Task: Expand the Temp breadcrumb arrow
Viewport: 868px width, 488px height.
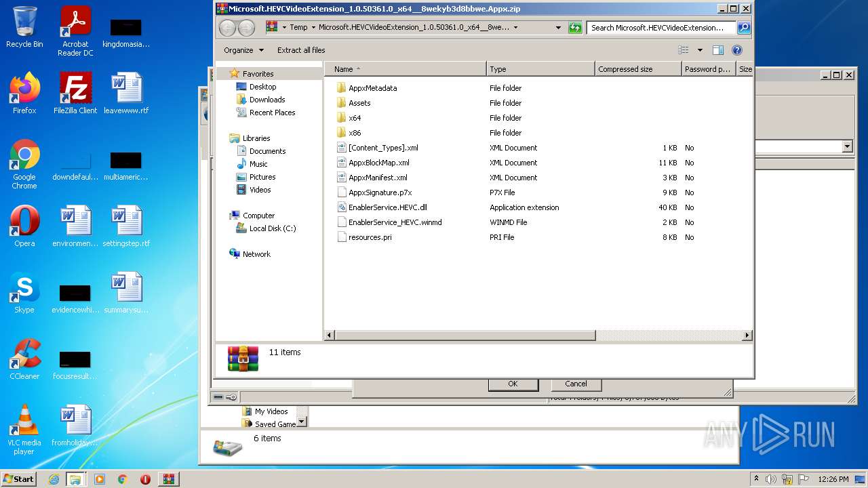Action: pyautogui.click(x=313, y=28)
